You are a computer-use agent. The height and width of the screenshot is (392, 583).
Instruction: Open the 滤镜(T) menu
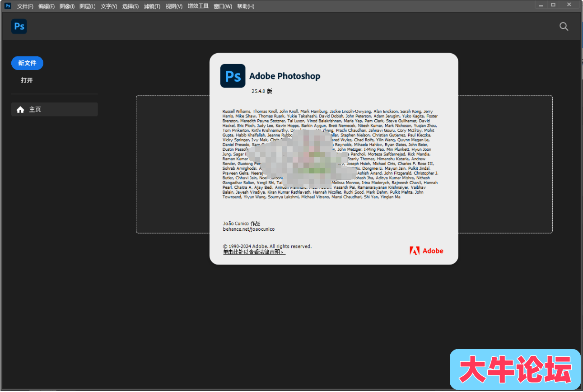click(152, 6)
